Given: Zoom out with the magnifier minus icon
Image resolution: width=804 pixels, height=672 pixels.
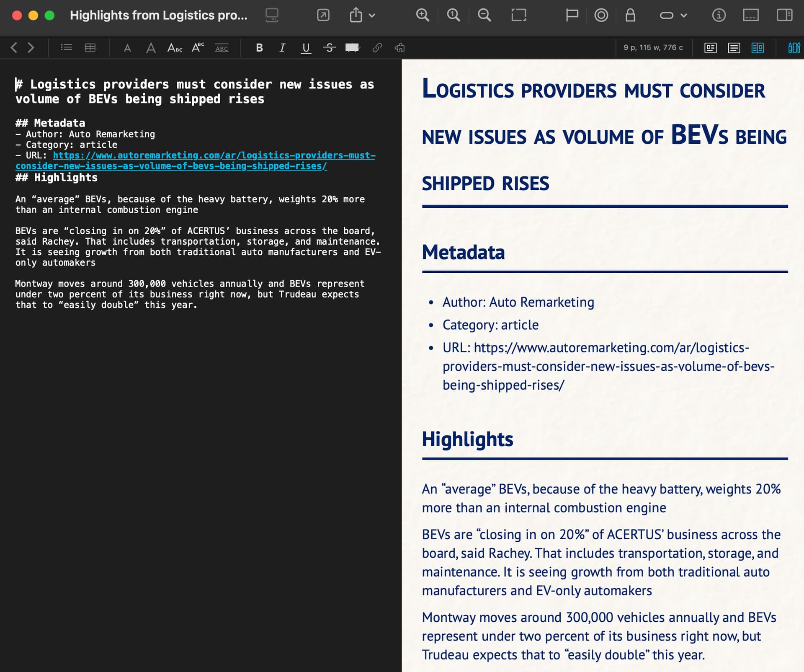Looking at the screenshot, I should [484, 16].
